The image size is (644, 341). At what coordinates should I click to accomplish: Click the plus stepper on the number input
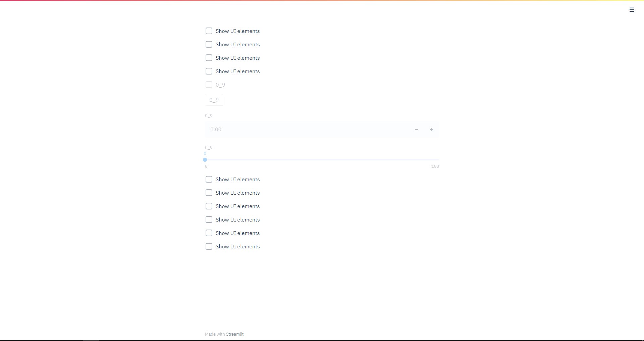pyautogui.click(x=431, y=129)
